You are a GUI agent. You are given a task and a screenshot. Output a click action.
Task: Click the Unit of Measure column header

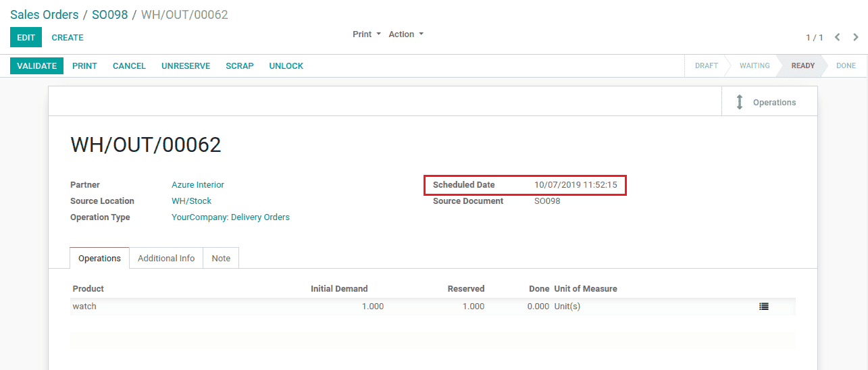(586, 289)
